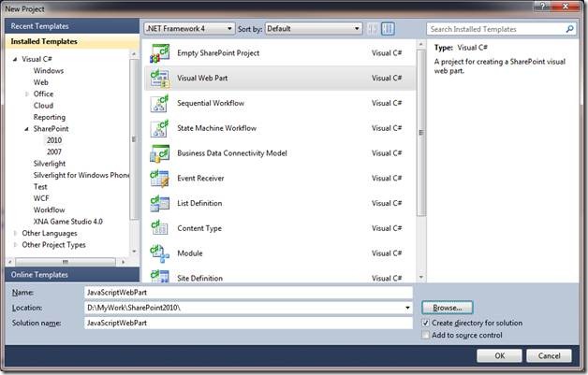Pick the Event Receiver template icon
The image size is (588, 375).
[159, 179]
